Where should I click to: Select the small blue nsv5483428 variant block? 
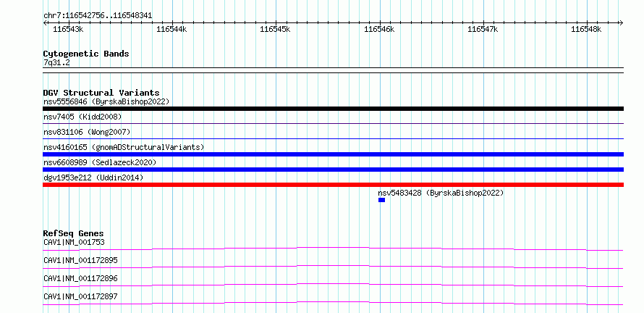[x=381, y=200]
